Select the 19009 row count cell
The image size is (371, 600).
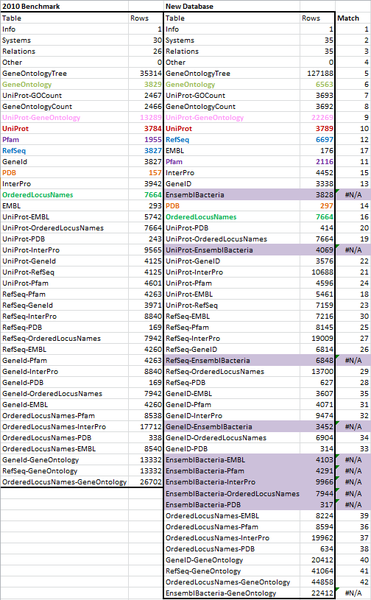(317, 338)
